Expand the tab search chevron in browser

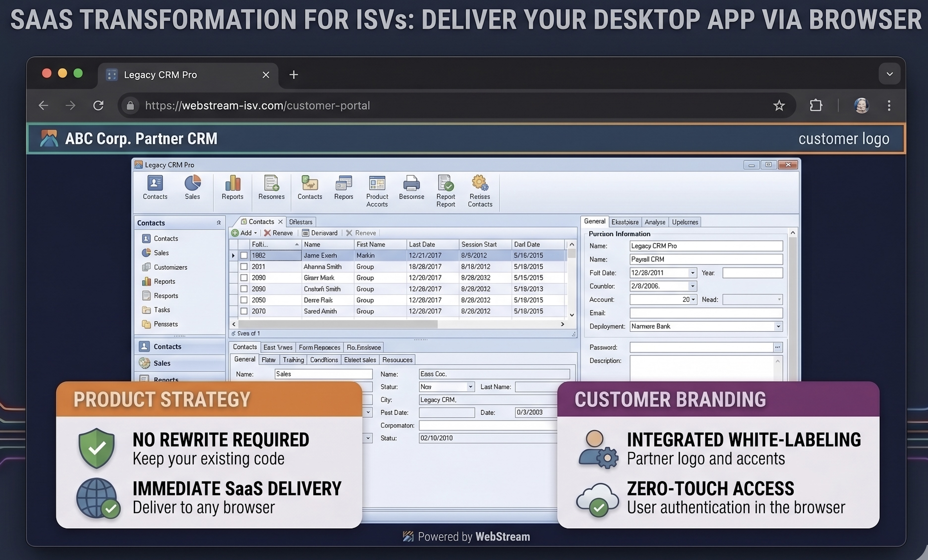(x=890, y=74)
